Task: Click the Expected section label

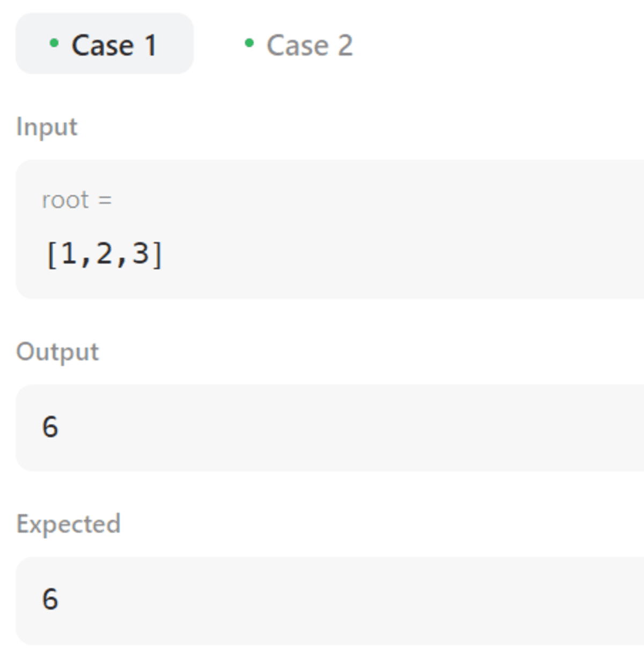Action: [68, 524]
